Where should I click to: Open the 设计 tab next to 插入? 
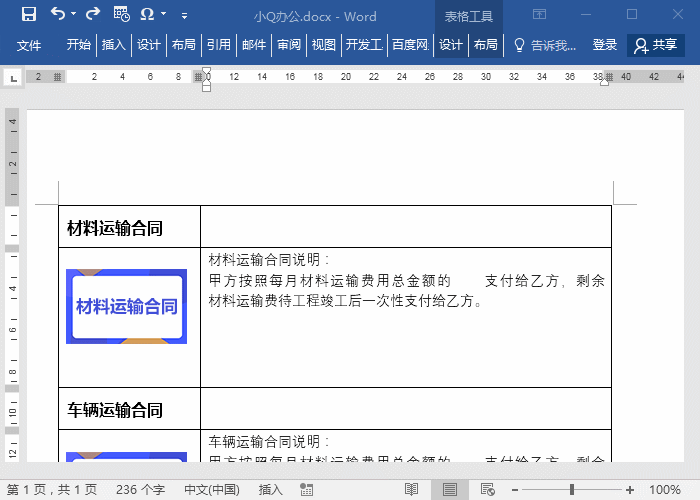149,45
